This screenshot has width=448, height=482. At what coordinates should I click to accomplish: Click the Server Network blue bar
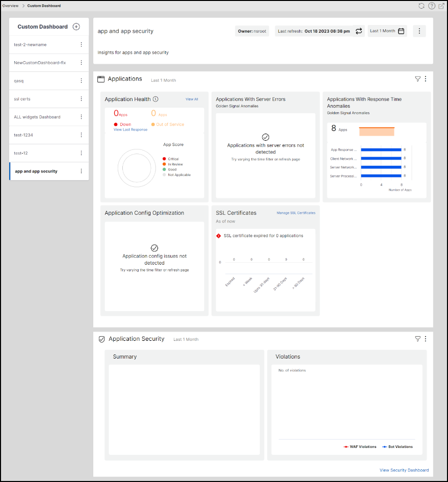[381, 167]
